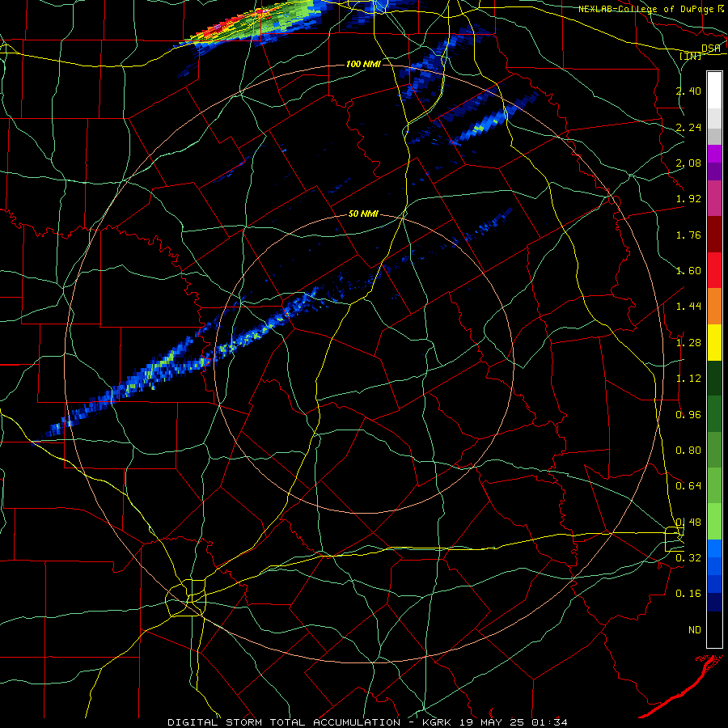
Task: Click the 1.12 legend value
Action: (688, 379)
